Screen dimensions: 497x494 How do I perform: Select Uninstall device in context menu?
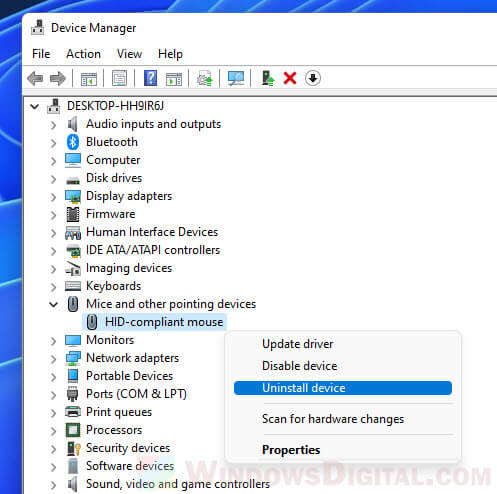point(343,388)
